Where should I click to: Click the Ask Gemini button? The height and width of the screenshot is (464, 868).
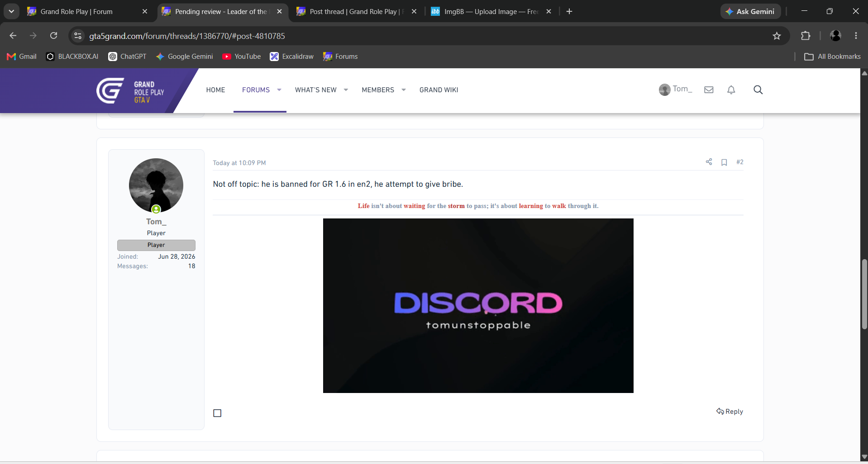[750, 11]
